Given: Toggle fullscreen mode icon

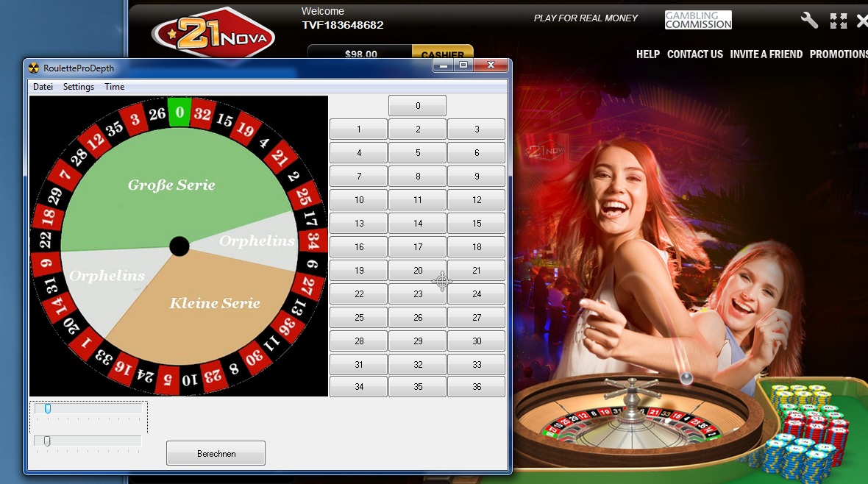Looking at the screenshot, I should coord(839,21).
